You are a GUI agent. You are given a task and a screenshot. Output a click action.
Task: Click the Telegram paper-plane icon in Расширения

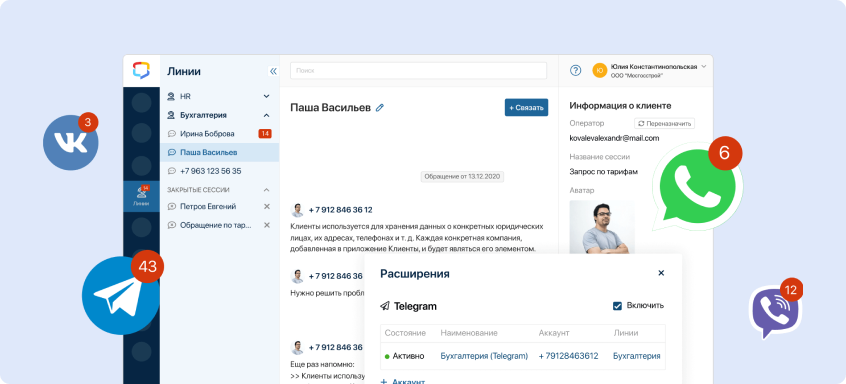point(385,306)
